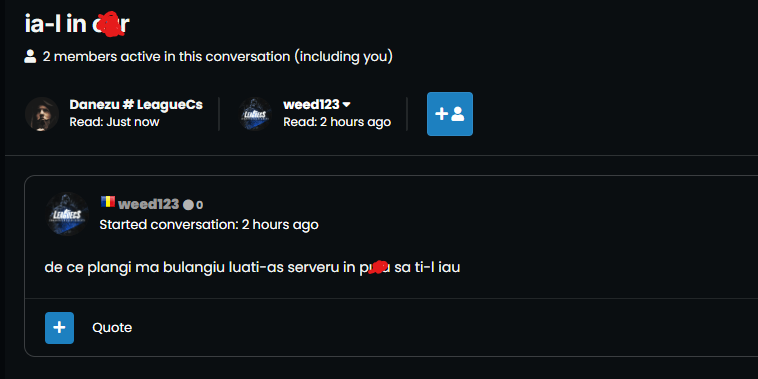
Task: Click the members person icon under the title
Action: pos(30,57)
